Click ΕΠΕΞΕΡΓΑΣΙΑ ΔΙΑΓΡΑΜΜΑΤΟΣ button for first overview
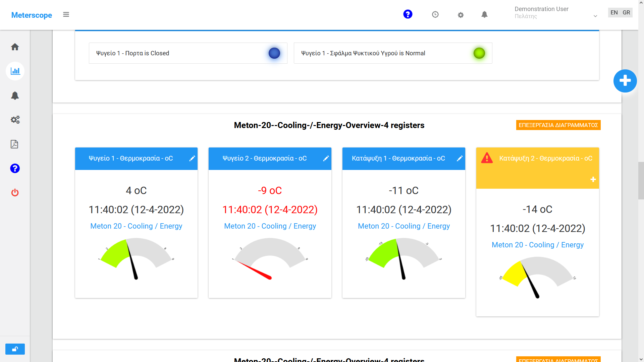This screenshot has width=644, height=362. pyautogui.click(x=558, y=125)
